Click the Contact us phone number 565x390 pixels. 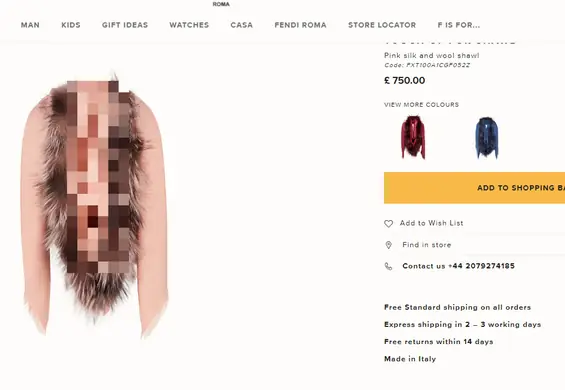point(458,266)
